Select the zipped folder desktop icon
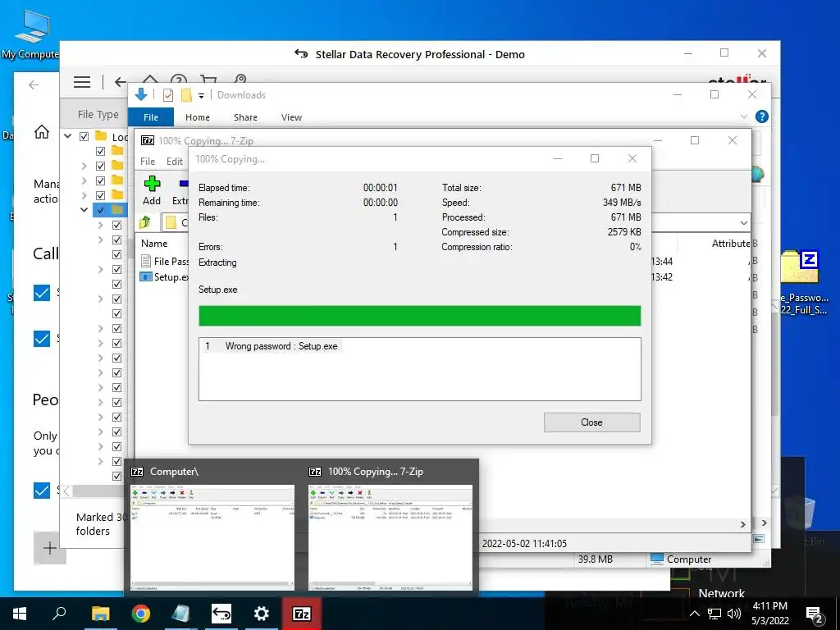 pyautogui.click(x=801, y=267)
